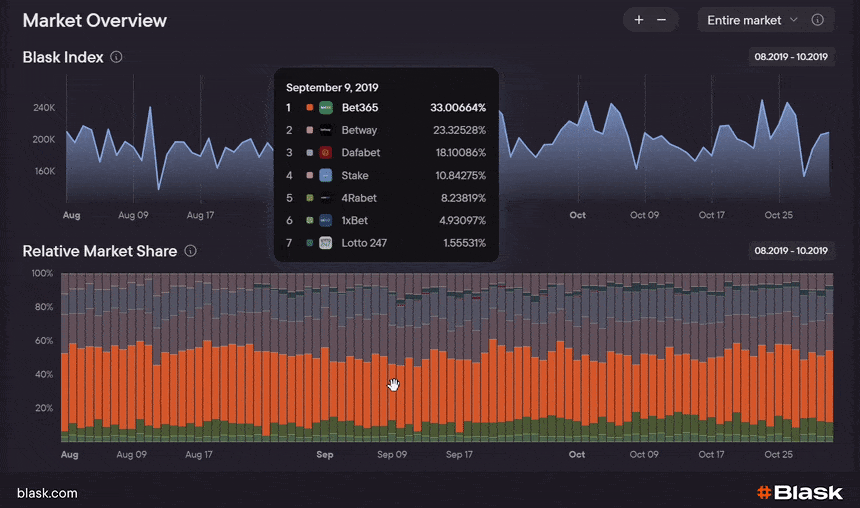Click the orange Bet365 color swatch
Image resolution: width=860 pixels, height=508 pixels.
tap(310, 107)
